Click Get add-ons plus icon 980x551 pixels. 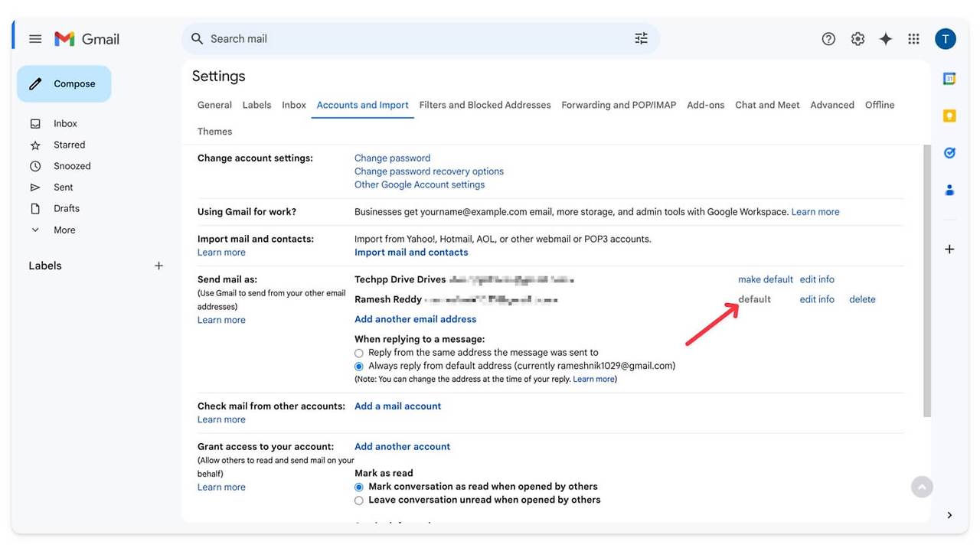(x=949, y=249)
